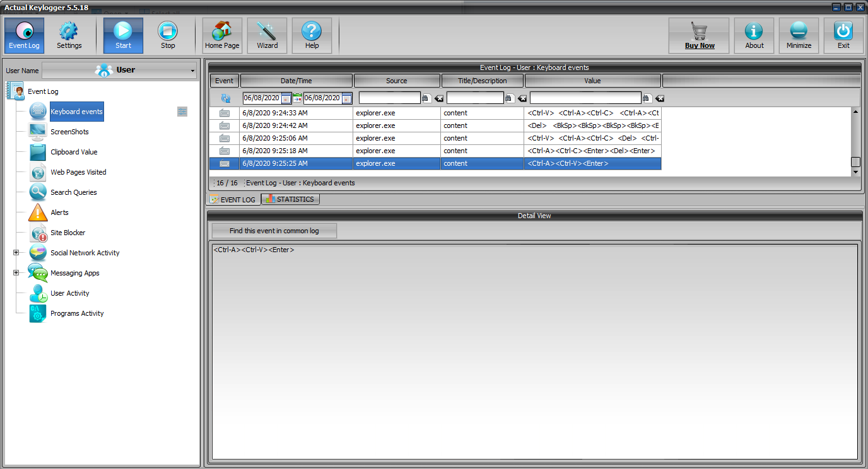The height and width of the screenshot is (469, 868).
Task: Click the Exit power button
Action: [x=843, y=35]
